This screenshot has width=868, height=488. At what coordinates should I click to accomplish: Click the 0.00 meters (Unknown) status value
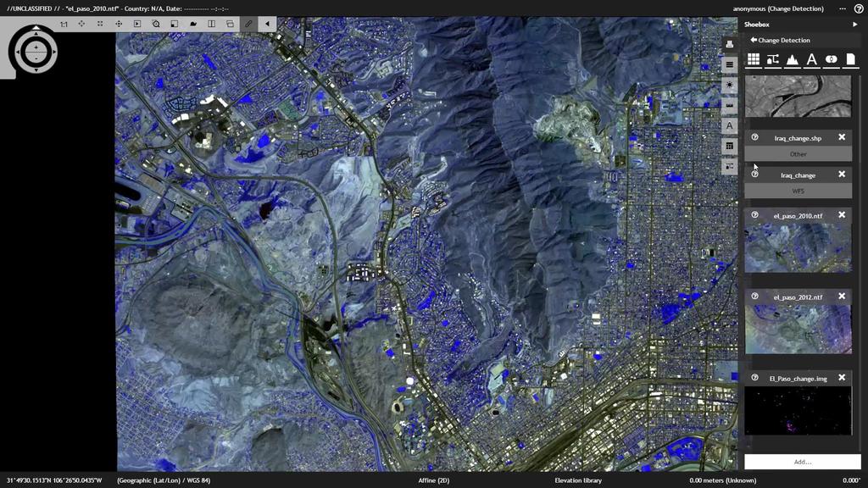(x=722, y=480)
